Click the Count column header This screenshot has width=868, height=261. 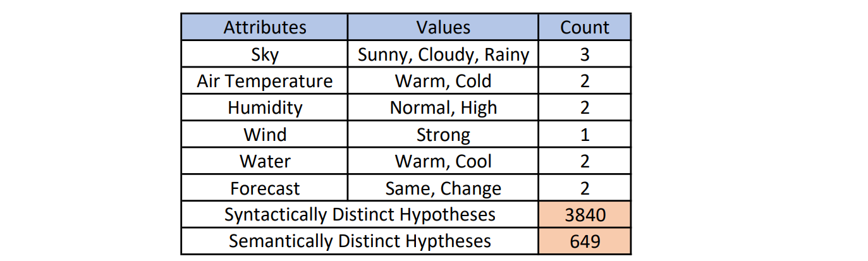(584, 27)
